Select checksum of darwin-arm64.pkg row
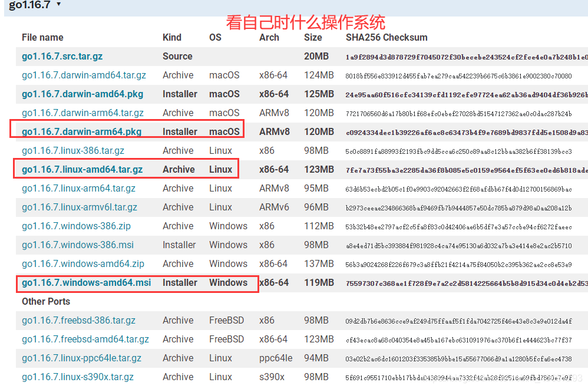The width and height of the screenshot is (588, 389). pos(467,133)
